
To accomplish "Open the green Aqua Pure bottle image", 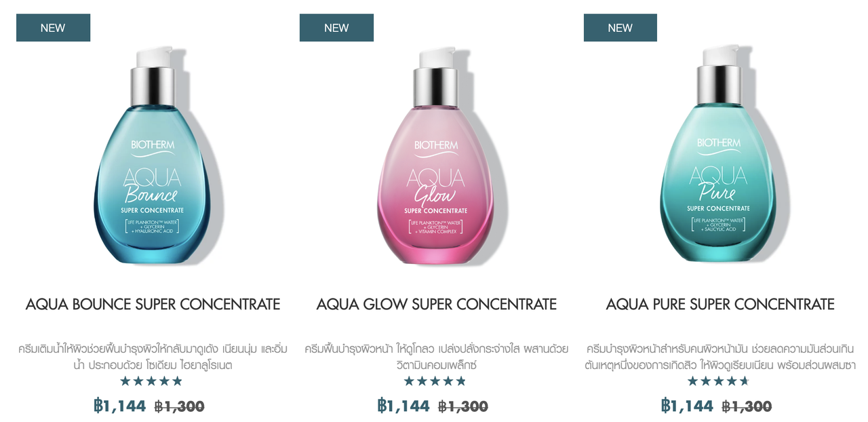I will (719, 155).
